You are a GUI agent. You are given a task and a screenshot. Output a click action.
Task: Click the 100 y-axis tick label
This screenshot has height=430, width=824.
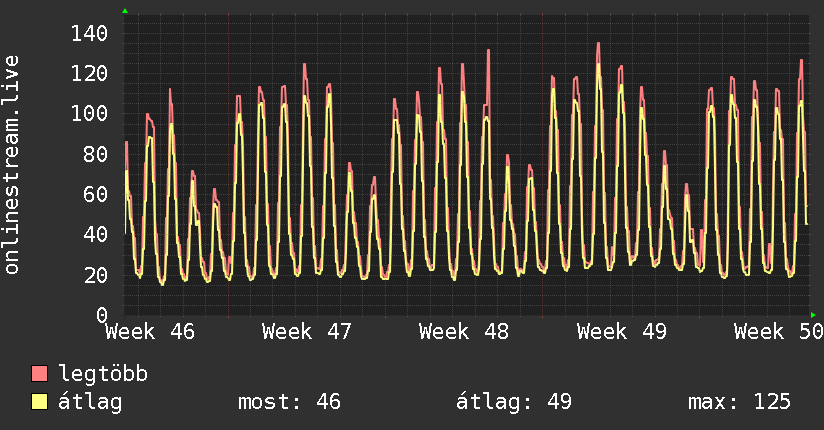tap(89, 114)
